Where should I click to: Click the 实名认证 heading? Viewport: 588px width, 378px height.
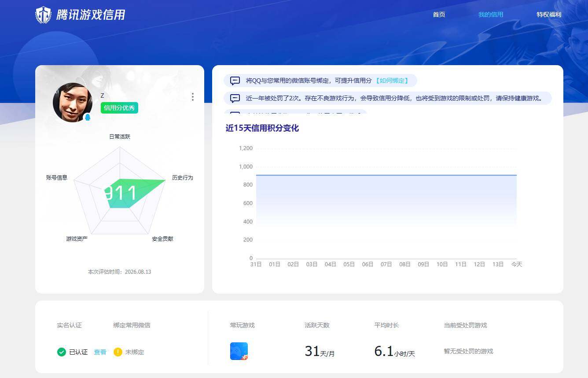pos(69,325)
